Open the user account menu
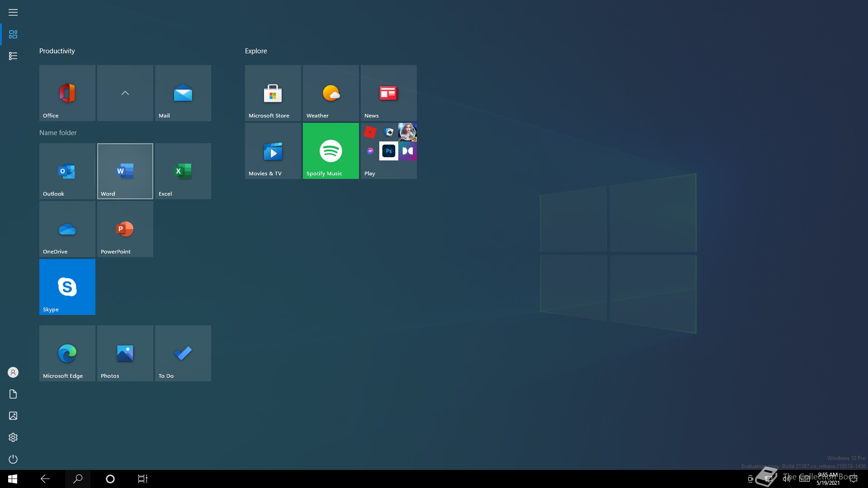The image size is (868, 488). click(x=13, y=372)
